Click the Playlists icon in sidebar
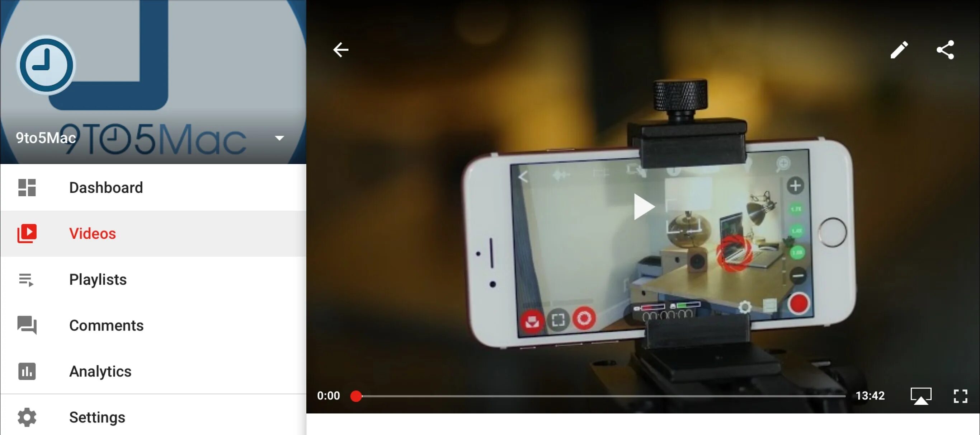The width and height of the screenshot is (980, 435). click(28, 279)
